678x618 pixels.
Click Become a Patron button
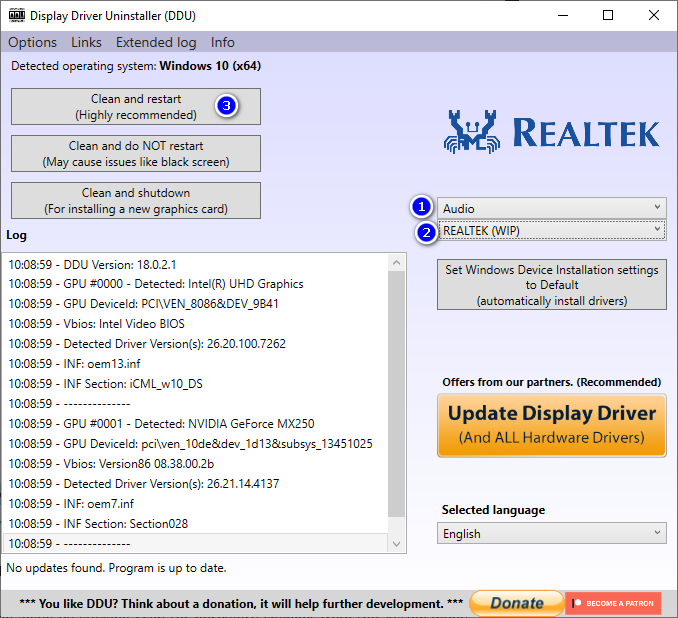tap(613, 603)
